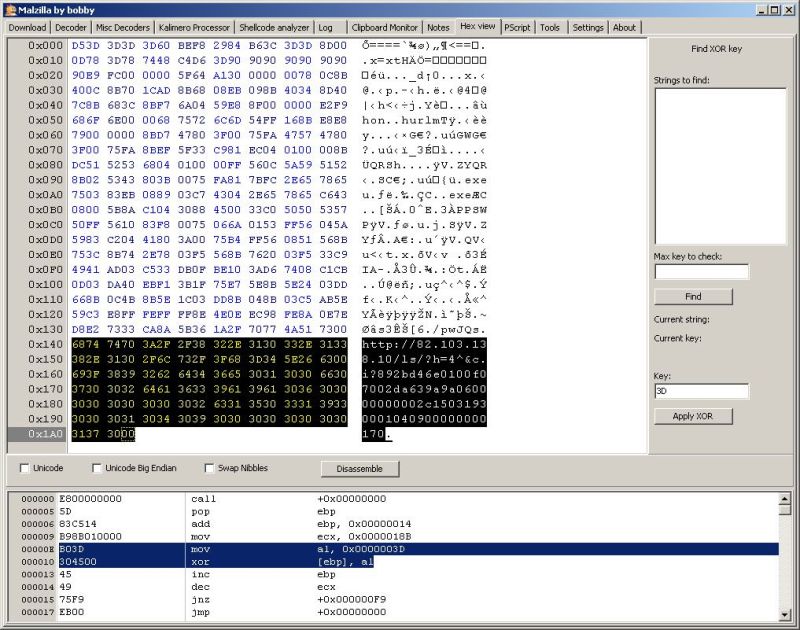Enable the Unicode checkbox
This screenshot has width=800, height=630.
tap(24, 468)
